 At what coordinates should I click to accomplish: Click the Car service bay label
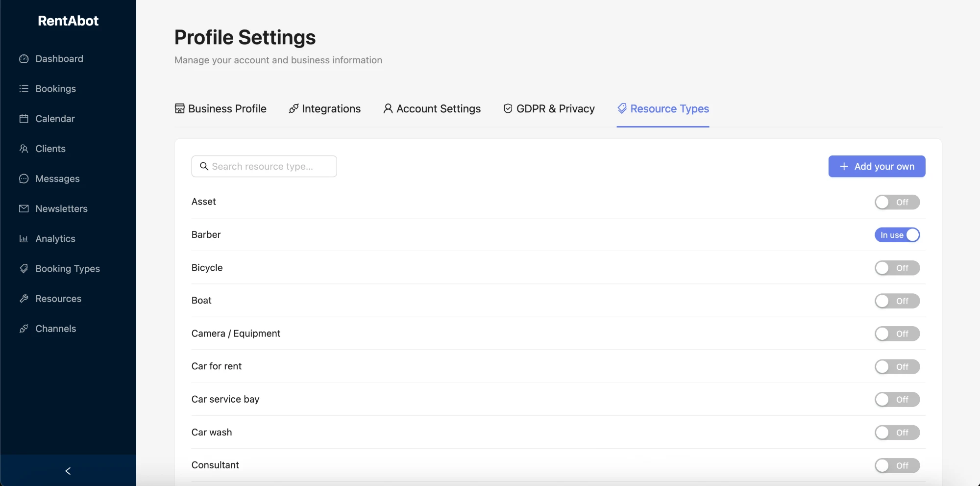coord(225,399)
